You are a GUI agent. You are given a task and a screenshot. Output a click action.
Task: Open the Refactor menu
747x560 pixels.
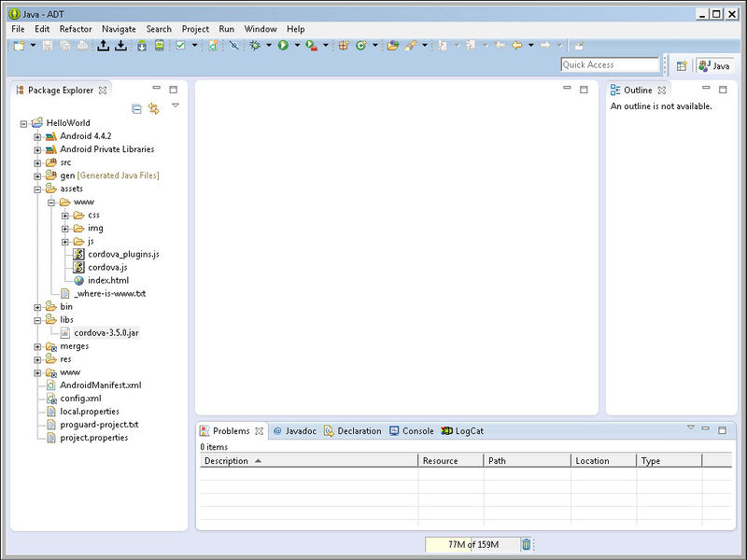pos(76,29)
